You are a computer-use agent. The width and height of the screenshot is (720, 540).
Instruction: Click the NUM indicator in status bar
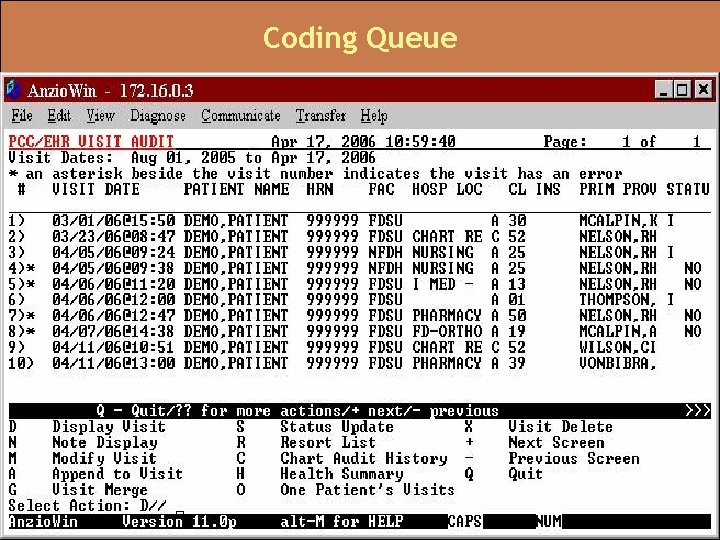(549, 521)
